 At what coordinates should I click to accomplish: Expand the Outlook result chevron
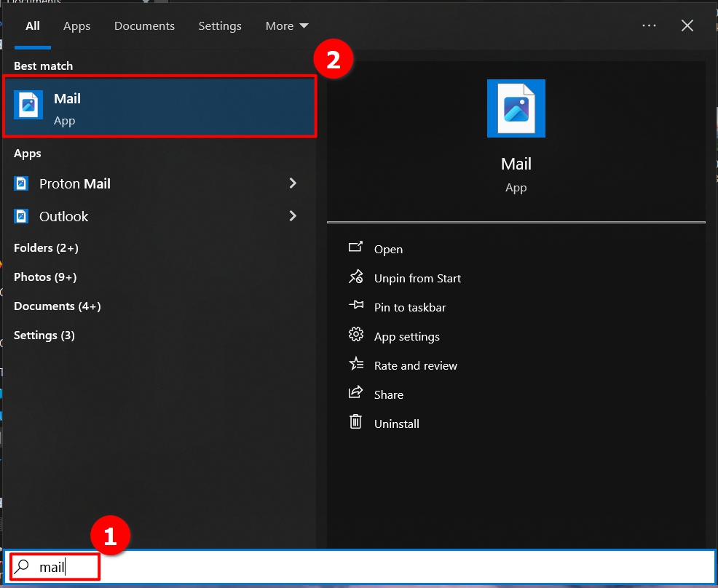point(293,216)
